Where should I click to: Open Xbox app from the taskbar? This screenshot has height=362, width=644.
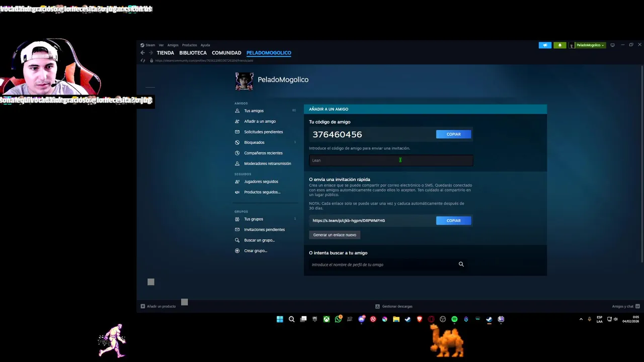click(x=327, y=319)
